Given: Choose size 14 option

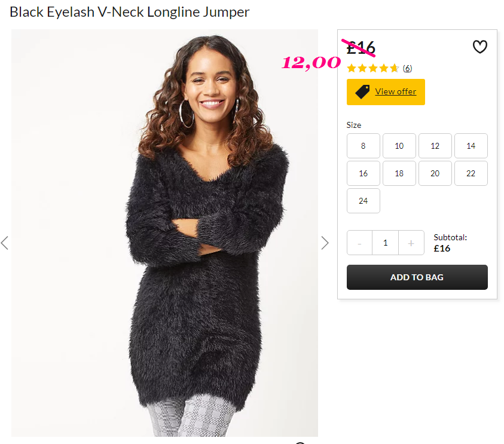Looking at the screenshot, I should click(x=471, y=146).
